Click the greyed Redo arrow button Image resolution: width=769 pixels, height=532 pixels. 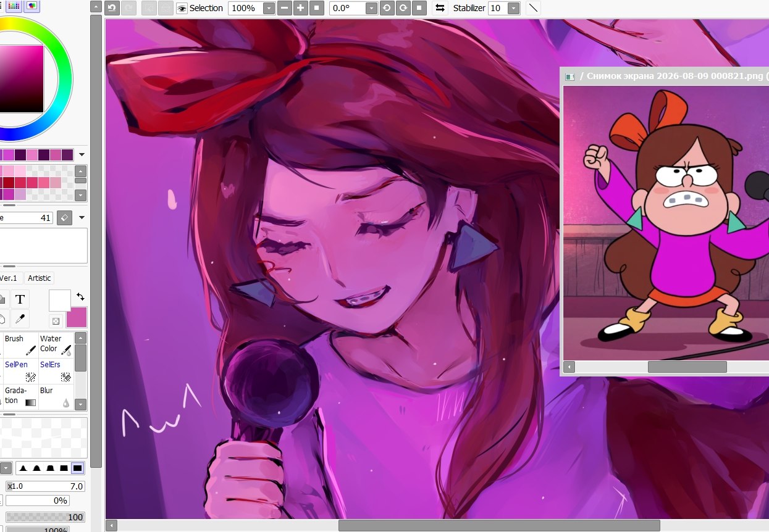(x=128, y=8)
